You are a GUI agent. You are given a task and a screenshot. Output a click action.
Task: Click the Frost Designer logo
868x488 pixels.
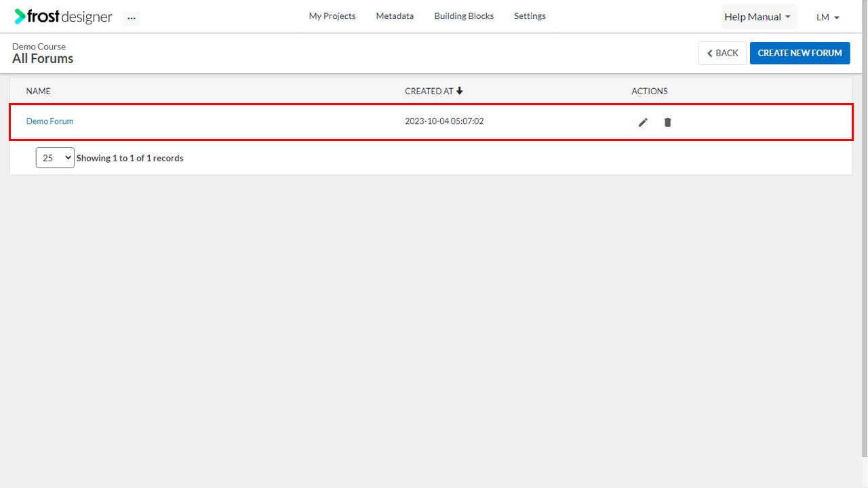click(x=63, y=17)
